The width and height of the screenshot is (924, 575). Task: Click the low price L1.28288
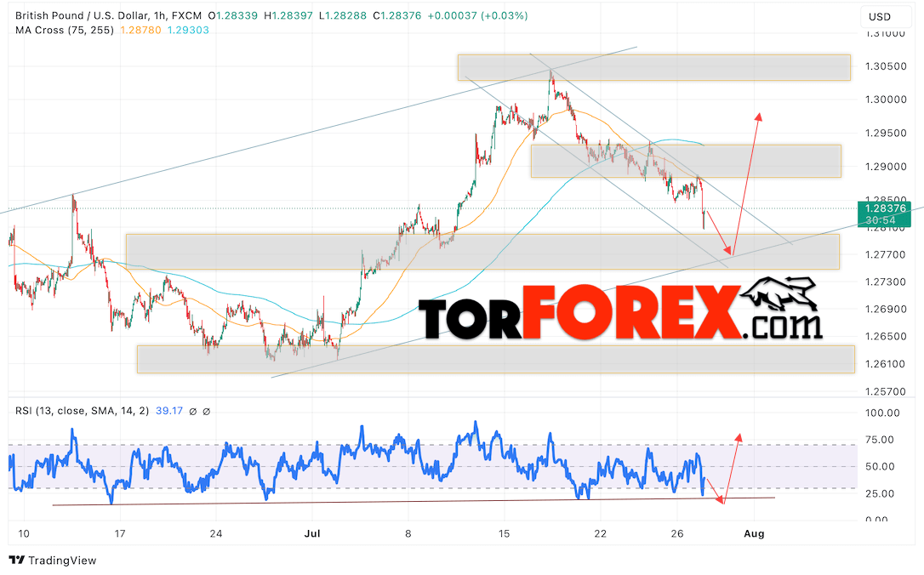tap(343, 16)
